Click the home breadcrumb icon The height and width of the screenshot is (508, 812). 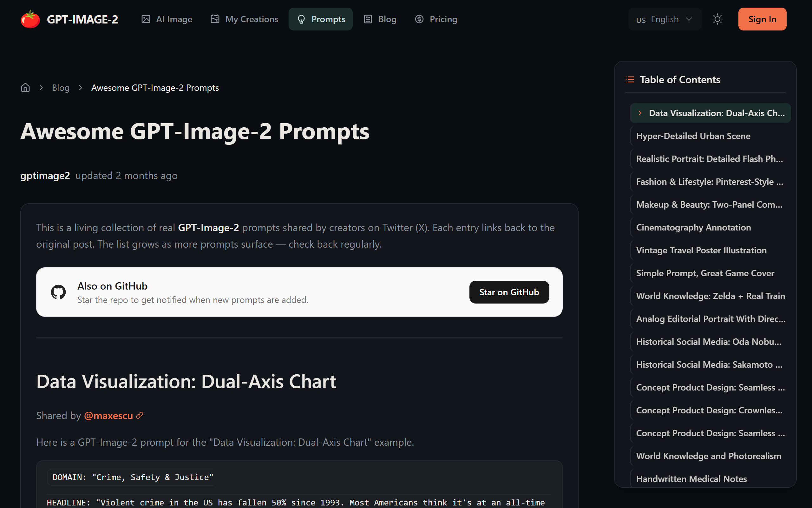click(x=25, y=88)
